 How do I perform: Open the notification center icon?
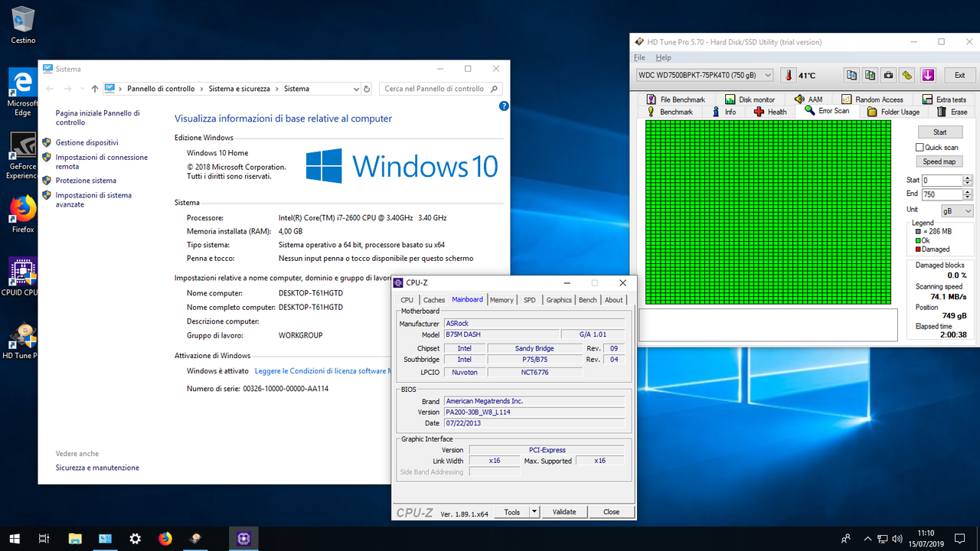(959, 539)
